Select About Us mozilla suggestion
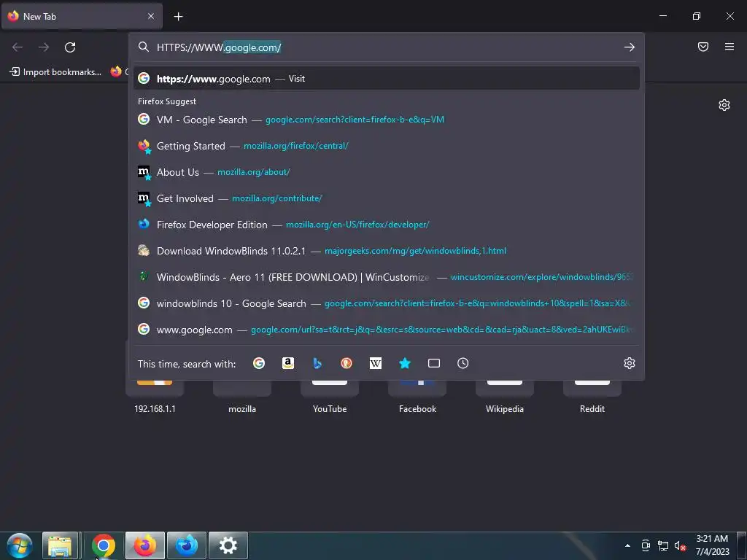The width and height of the screenshot is (747, 560). (x=387, y=172)
